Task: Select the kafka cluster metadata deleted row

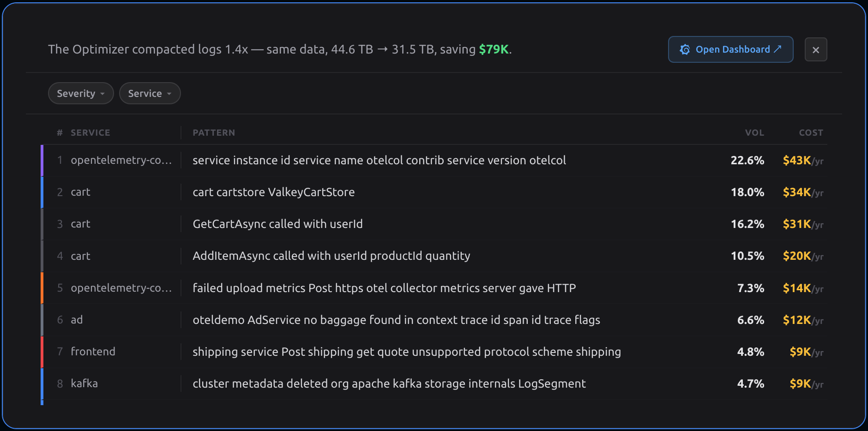Action: 389,383
